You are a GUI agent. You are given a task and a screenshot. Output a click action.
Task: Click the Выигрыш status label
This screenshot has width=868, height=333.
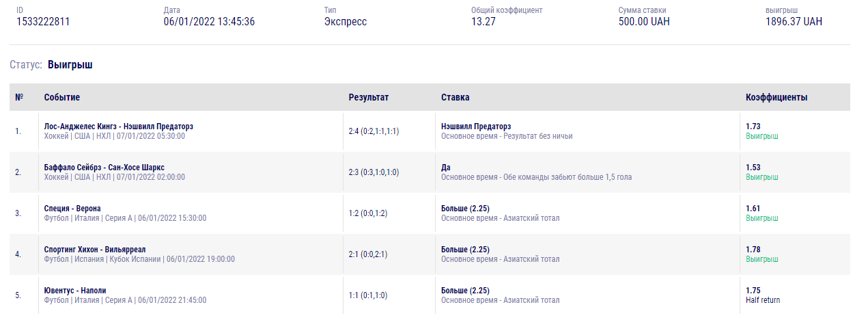tap(70, 65)
